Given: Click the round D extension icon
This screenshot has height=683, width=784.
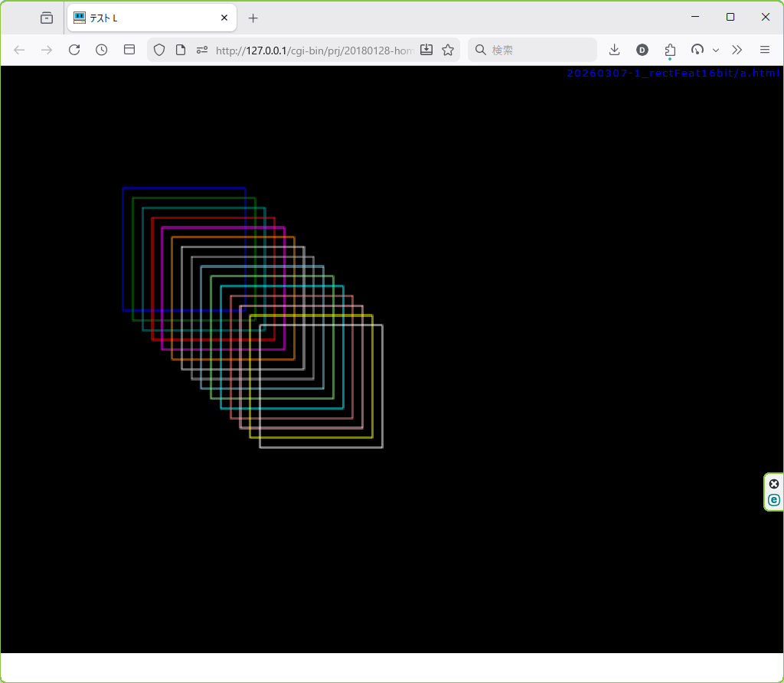Looking at the screenshot, I should click(642, 50).
